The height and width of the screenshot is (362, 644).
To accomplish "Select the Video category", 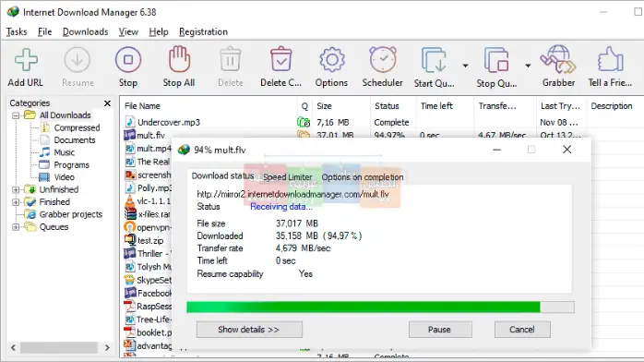I will coord(64,177).
